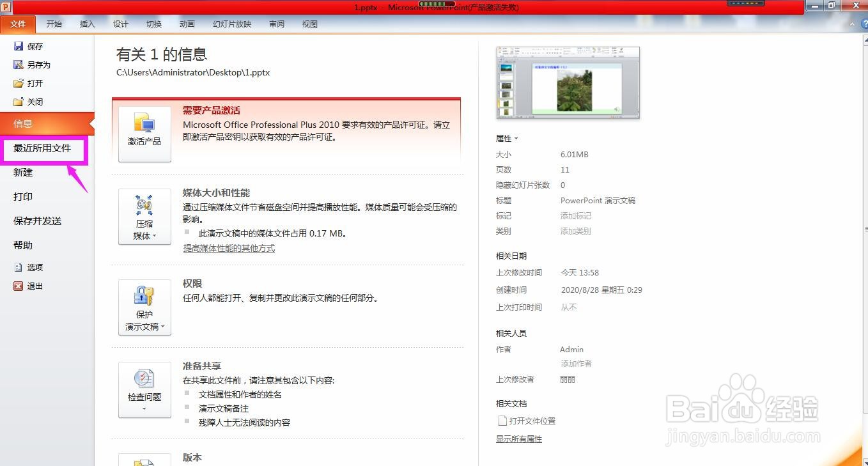Open the Protect Presentation (保护演示文稿) dropdown
This screenshot has height=466, width=868.
point(144,307)
